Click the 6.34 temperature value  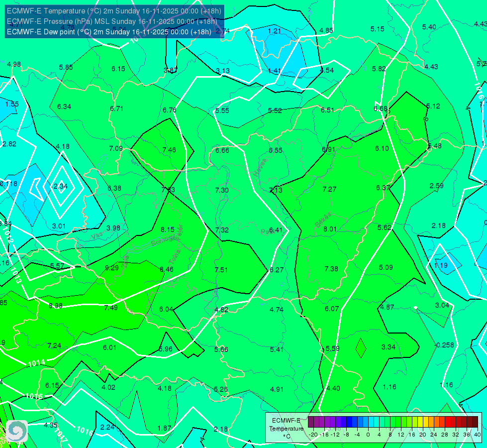64,107
